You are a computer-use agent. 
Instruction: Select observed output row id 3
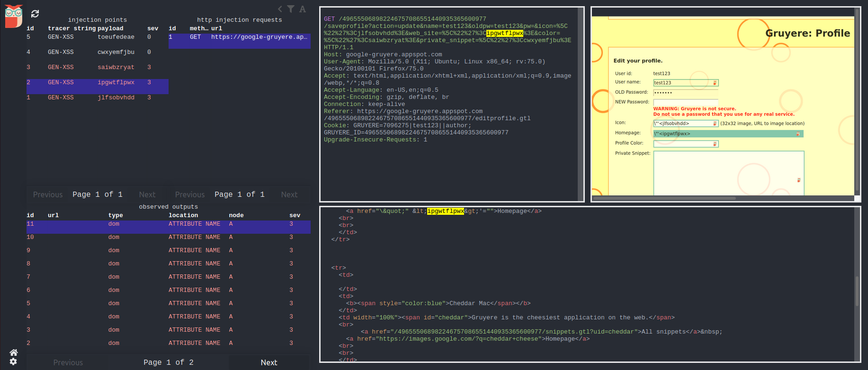[x=169, y=333]
